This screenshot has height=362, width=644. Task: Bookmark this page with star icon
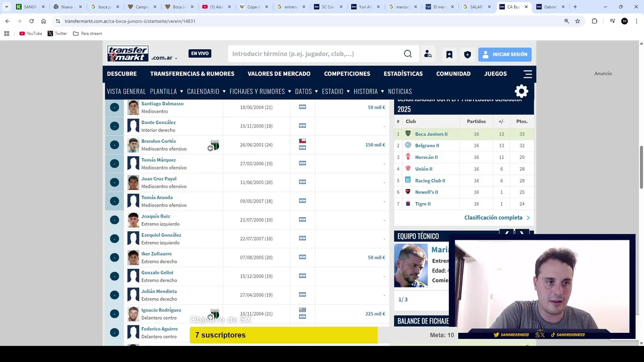tap(578, 21)
